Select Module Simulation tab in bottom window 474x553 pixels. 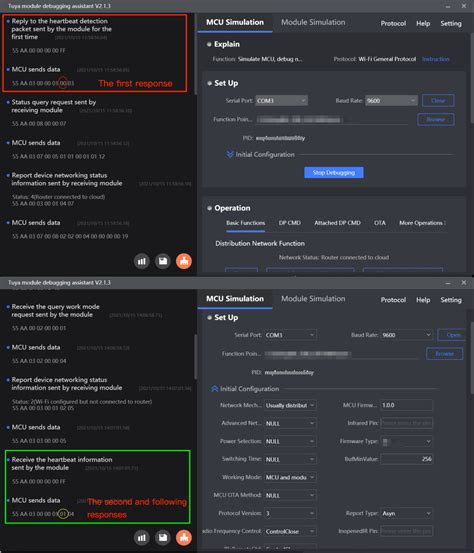click(313, 299)
